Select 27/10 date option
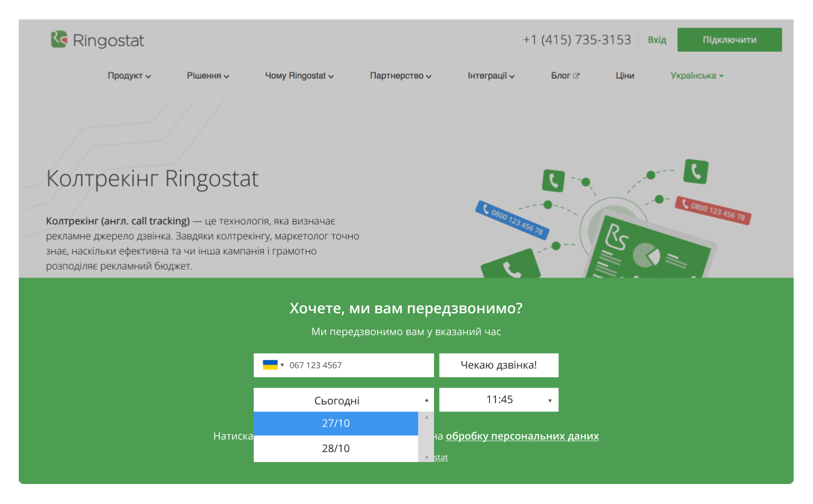813x504 pixels. 336,423
